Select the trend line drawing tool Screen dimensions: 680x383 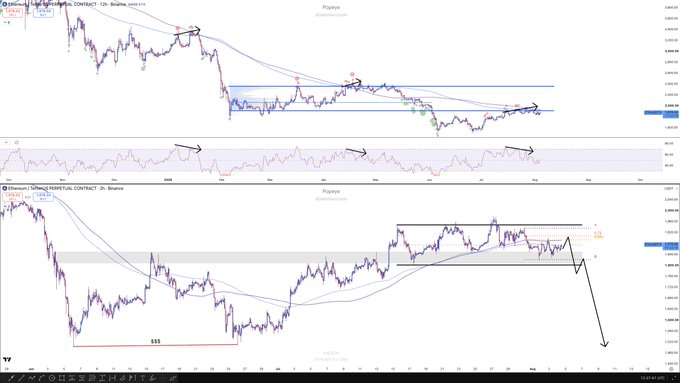pyautogui.click(x=22, y=378)
